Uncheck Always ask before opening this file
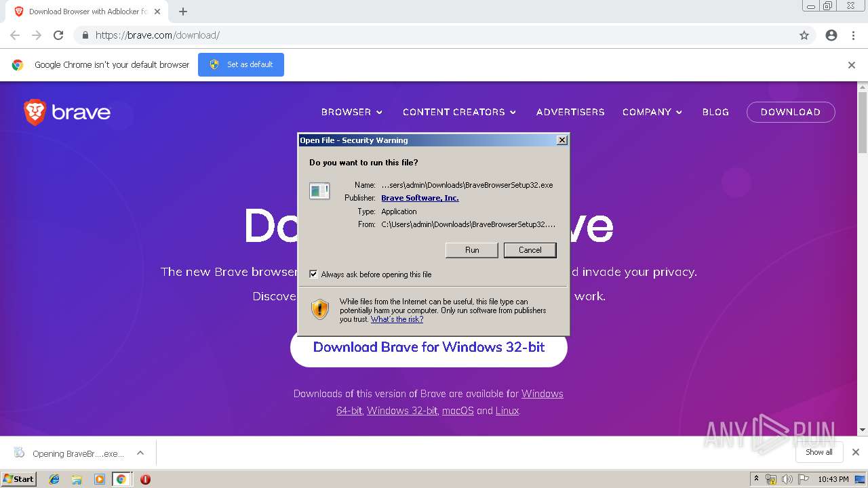The width and height of the screenshot is (868, 488). click(x=313, y=274)
